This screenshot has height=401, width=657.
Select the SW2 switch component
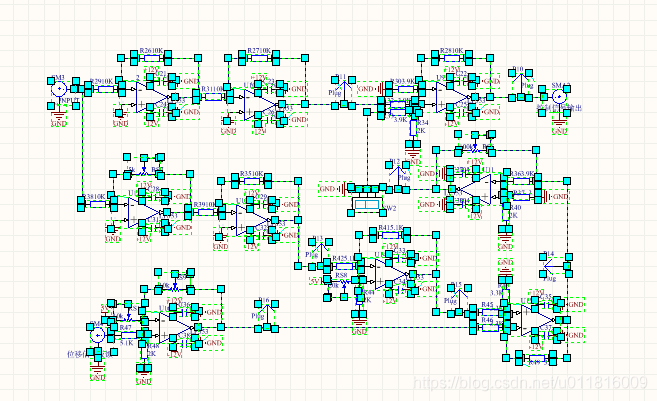[367, 204]
